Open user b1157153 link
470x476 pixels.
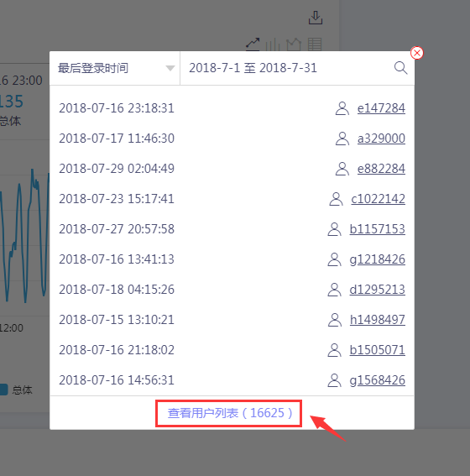(x=377, y=229)
